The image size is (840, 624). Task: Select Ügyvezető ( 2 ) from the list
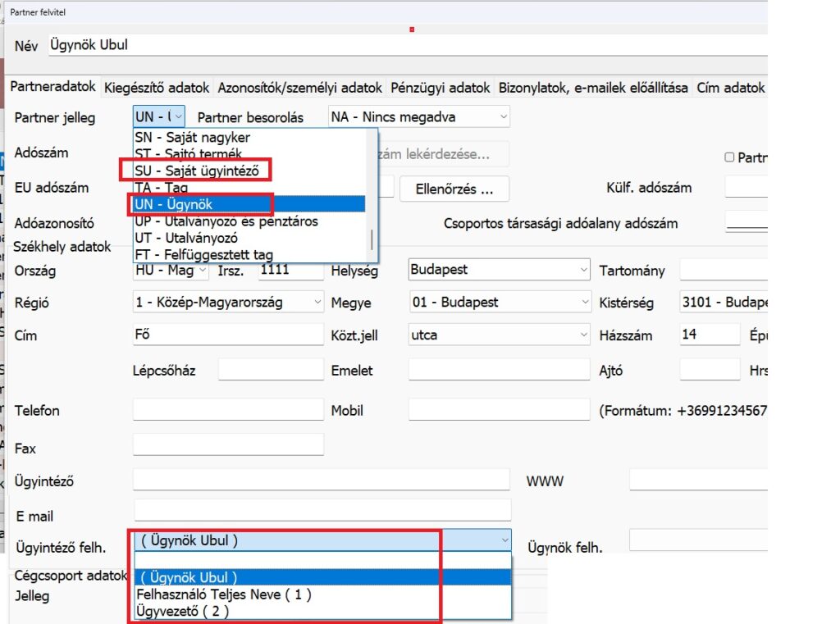[323, 611]
